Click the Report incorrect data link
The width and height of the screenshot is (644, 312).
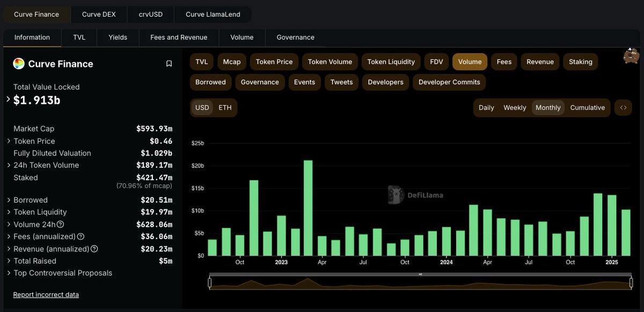coord(46,294)
